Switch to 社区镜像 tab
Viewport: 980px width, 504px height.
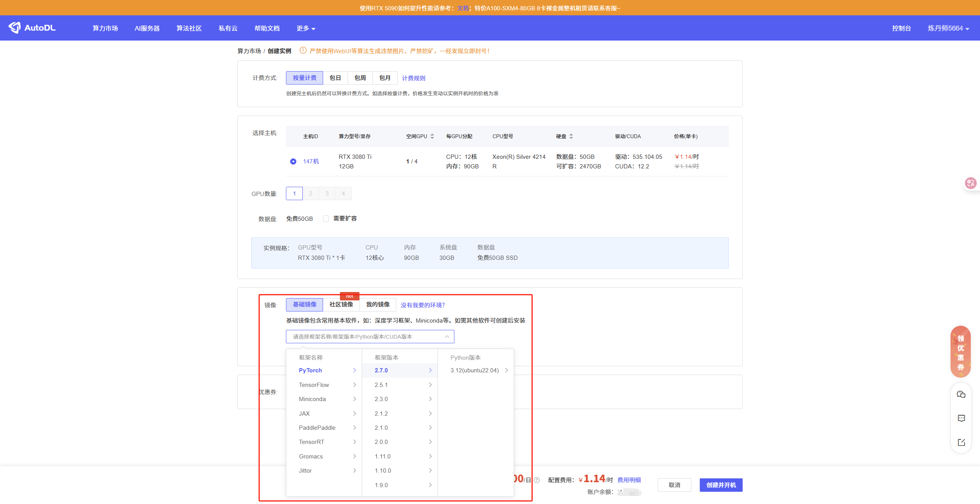[x=341, y=305]
